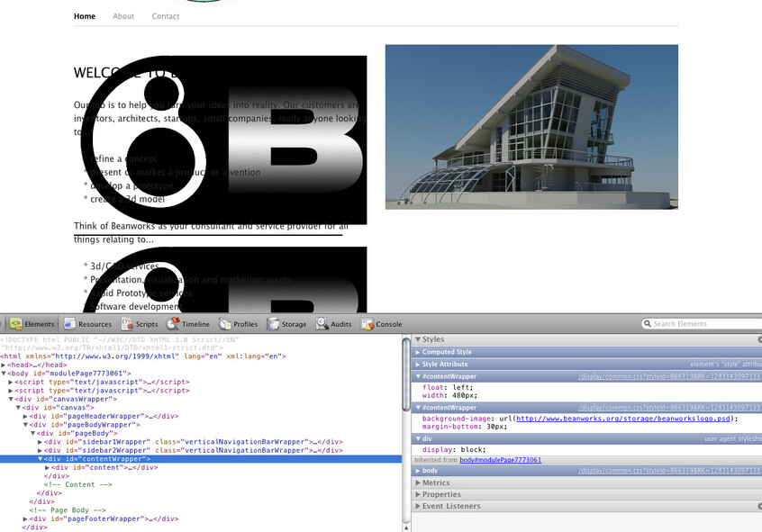This screenshot has width=762, height=532.
Task: Expand the div id content node
Action: (x=47, y=467)
